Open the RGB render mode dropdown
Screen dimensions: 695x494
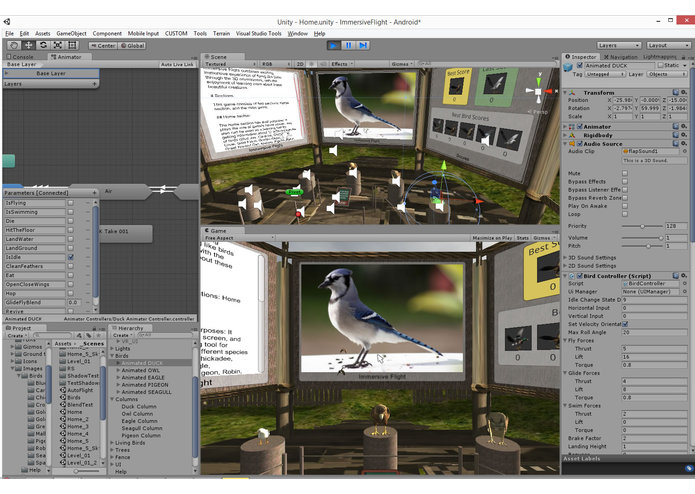click(275, 64)
